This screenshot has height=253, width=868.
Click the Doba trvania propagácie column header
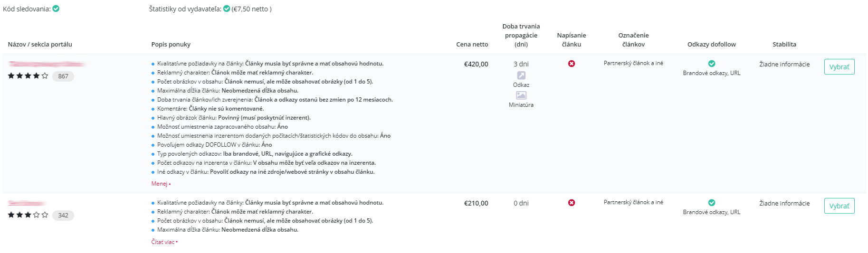pos(521,35)
